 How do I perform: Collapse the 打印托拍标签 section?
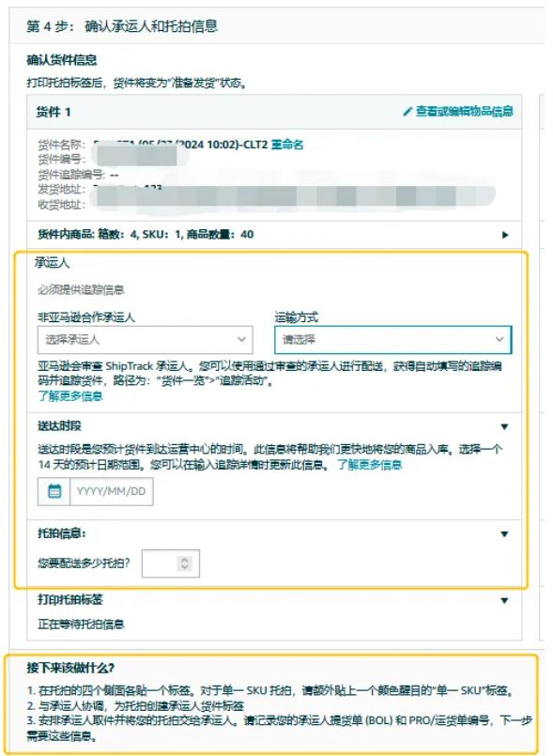click(x=504, y=601)
